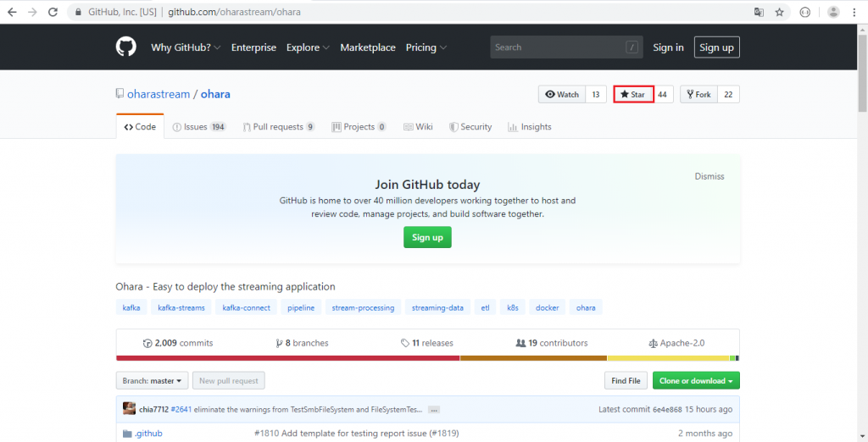The height and width of the screenshot is (442, 868).
Task: Expand the Pricing dropdown menu
Action: (426, 47)
